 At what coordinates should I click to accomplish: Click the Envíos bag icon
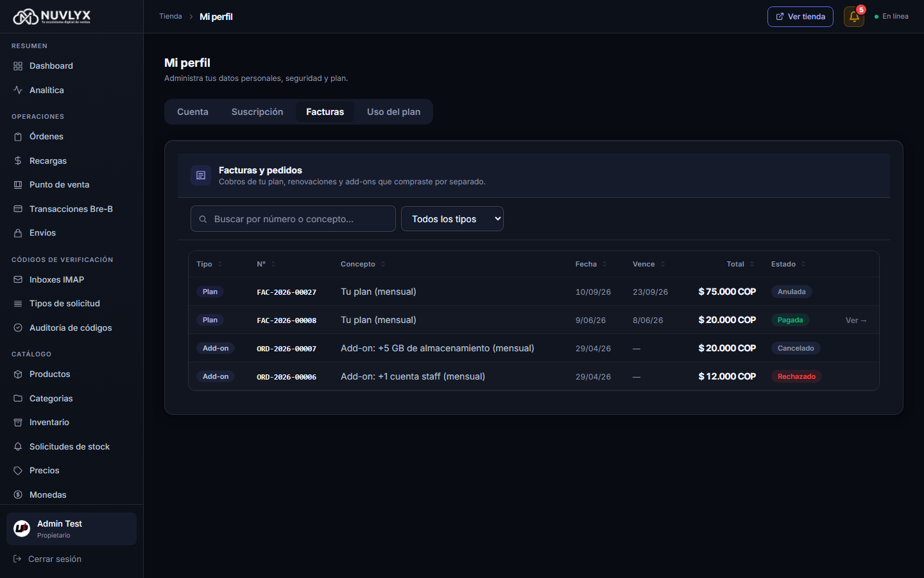(x=18, y=233)
